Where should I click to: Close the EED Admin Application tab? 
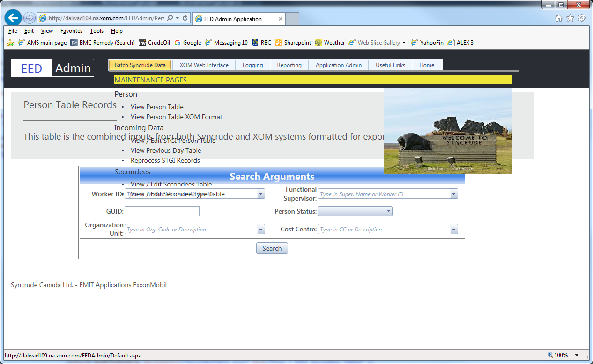(x=281, y=19)
